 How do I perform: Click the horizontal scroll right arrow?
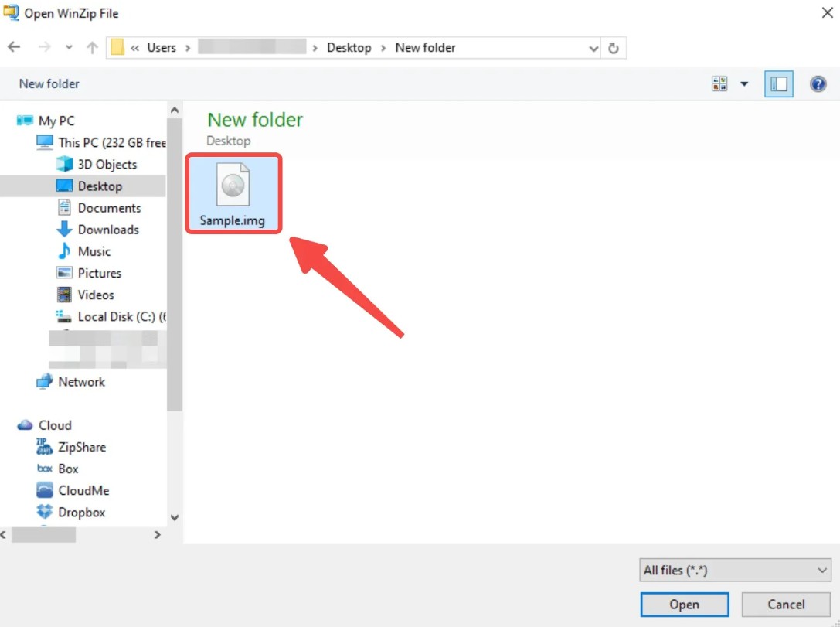tap(157, 535)
